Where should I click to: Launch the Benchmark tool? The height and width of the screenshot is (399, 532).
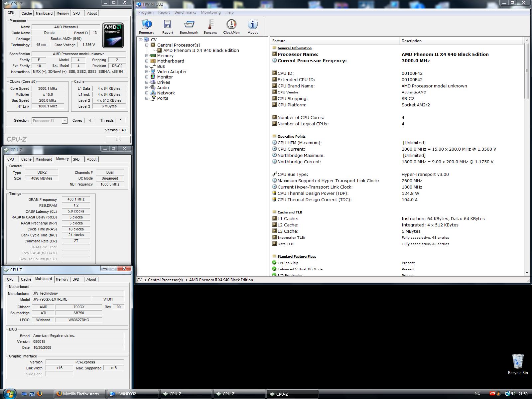click(189, 27)
